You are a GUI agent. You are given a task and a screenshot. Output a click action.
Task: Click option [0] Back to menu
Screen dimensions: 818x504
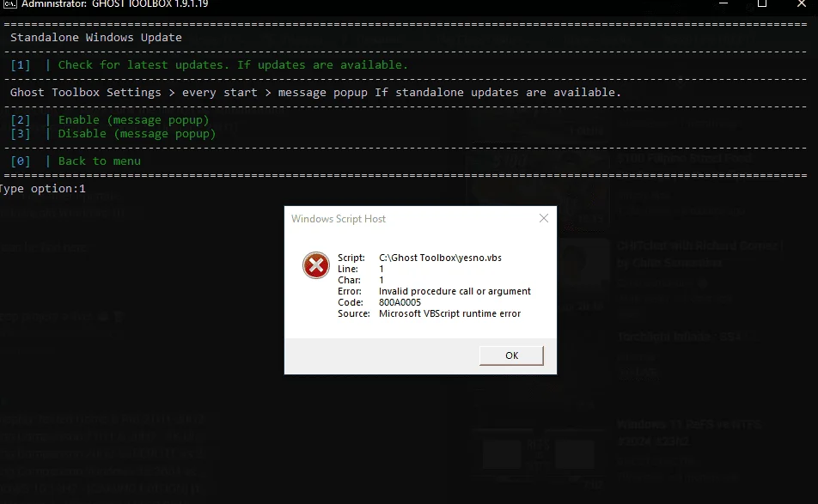pos(76,161)
